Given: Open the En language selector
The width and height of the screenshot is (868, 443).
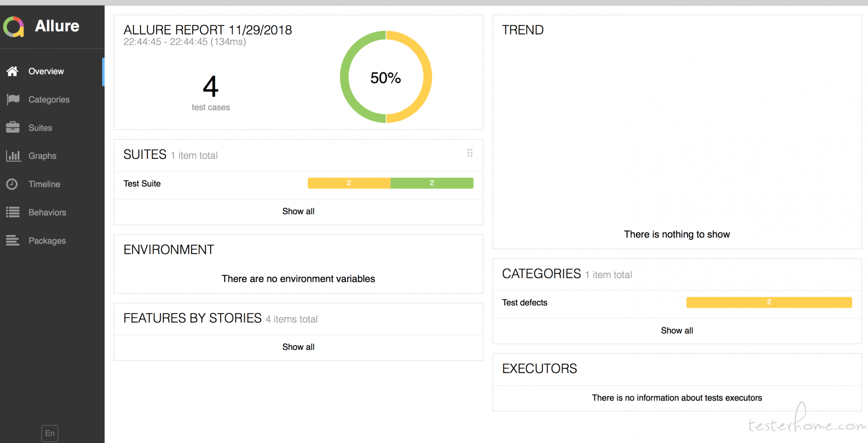Looking at the screenshot, I should tap(50, 433).
